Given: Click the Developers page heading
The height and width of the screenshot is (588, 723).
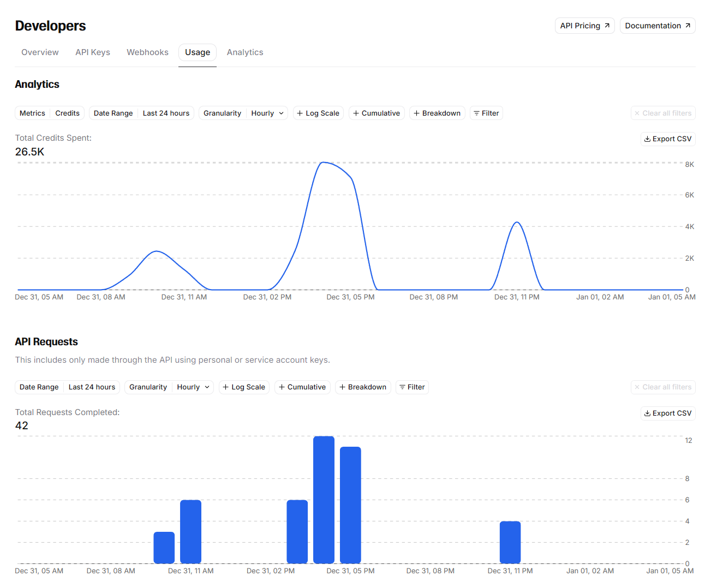Looking at the screenshot, I should 51,26.
